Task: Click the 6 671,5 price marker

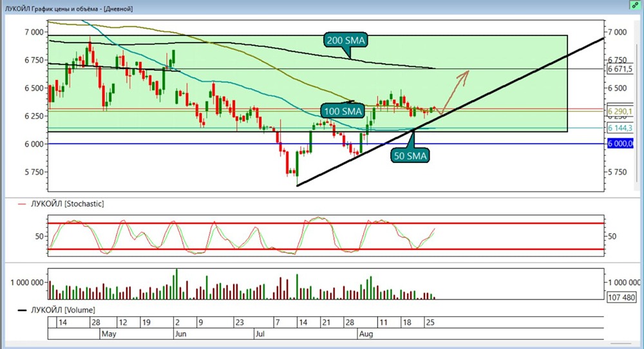Action: [620, 69]
